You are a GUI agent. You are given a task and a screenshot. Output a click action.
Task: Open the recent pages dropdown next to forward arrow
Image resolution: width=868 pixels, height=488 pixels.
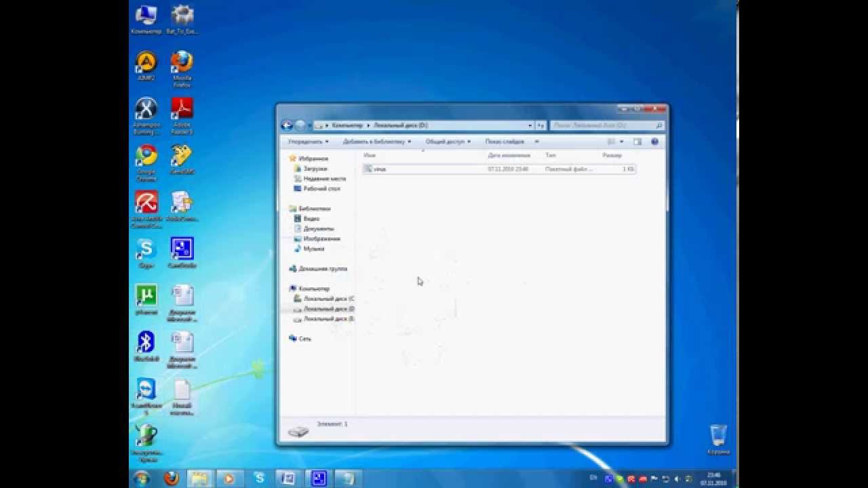coord(311,125)
